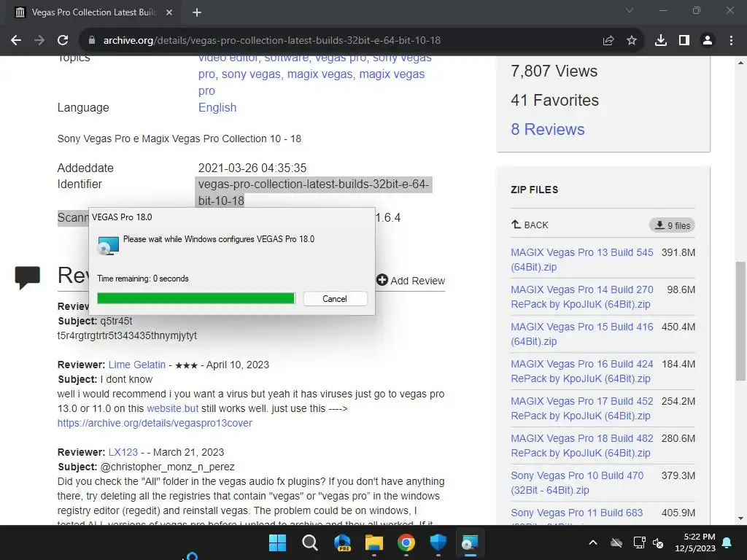Close the Vegas Pro Collection tab
Screen dimensions: 747x560
[169, 12]
